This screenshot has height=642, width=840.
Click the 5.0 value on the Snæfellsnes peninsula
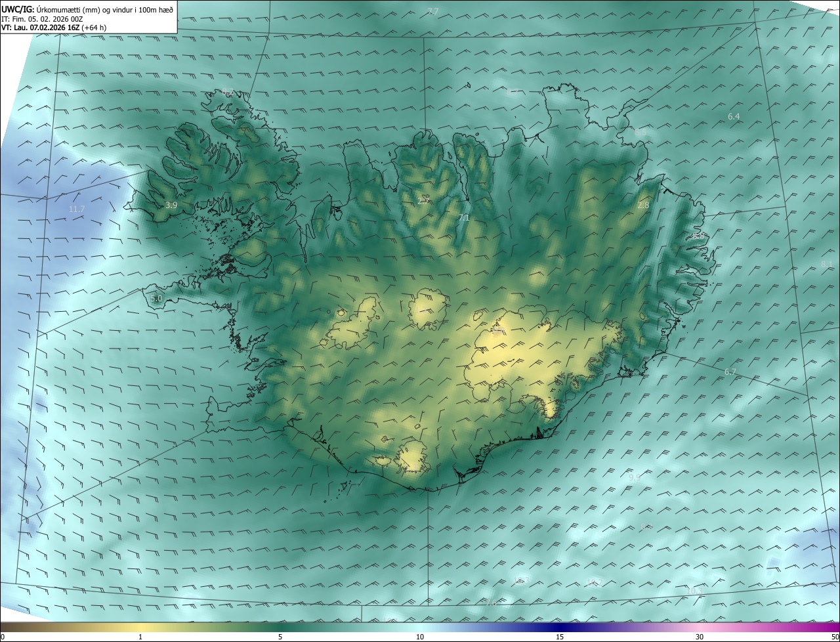point(156,299)
